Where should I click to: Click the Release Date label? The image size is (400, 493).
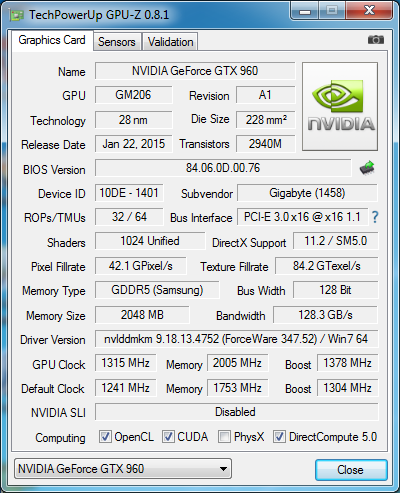click(x=53, y=145)
